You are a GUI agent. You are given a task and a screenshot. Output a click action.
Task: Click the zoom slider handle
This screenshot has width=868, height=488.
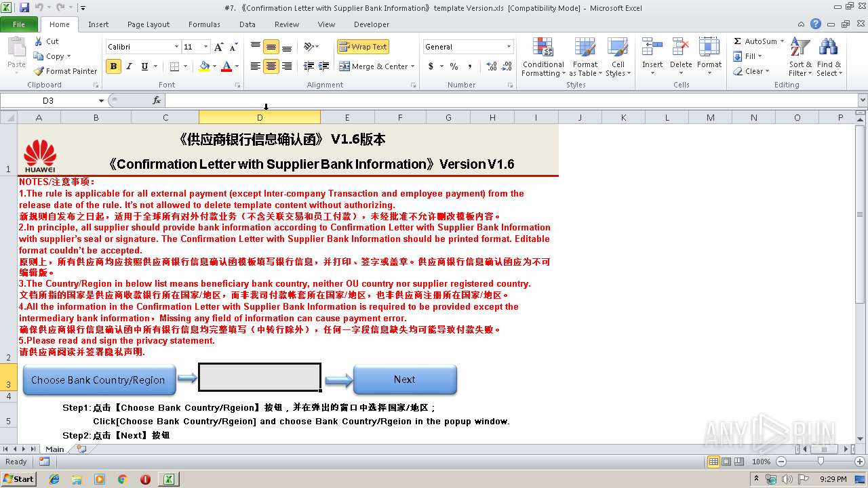pyautogui.click(x=820, y=462)
